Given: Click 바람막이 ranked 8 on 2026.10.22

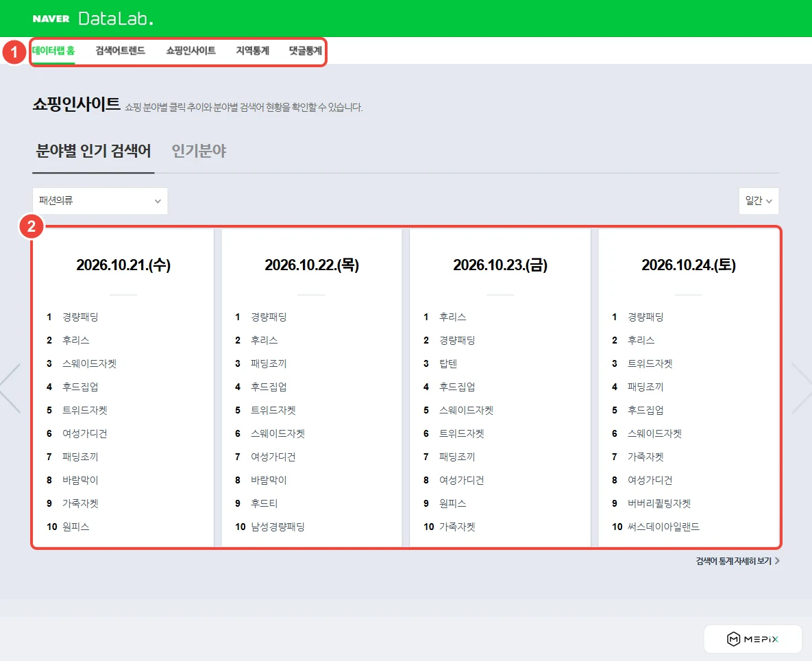Looking at the screenshot, I should [269, 480].
